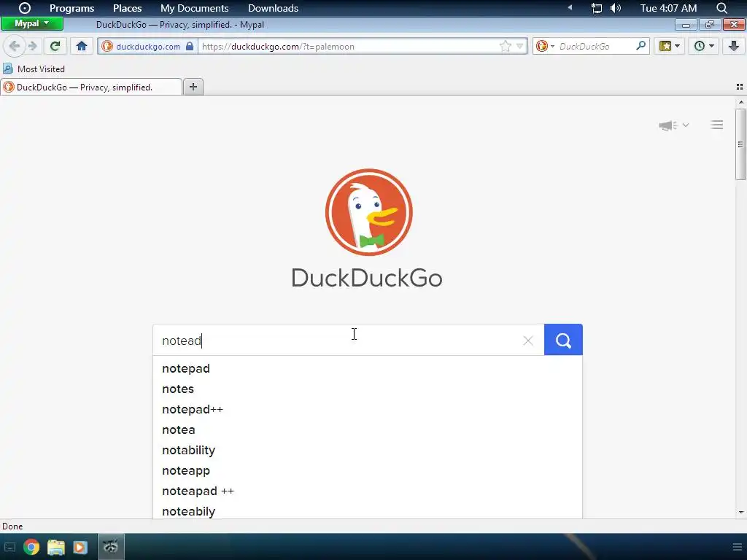The width and height of the screenshot is (747, 560).
Task: Go back with the browser Back arrow
Action: point(15,46)
